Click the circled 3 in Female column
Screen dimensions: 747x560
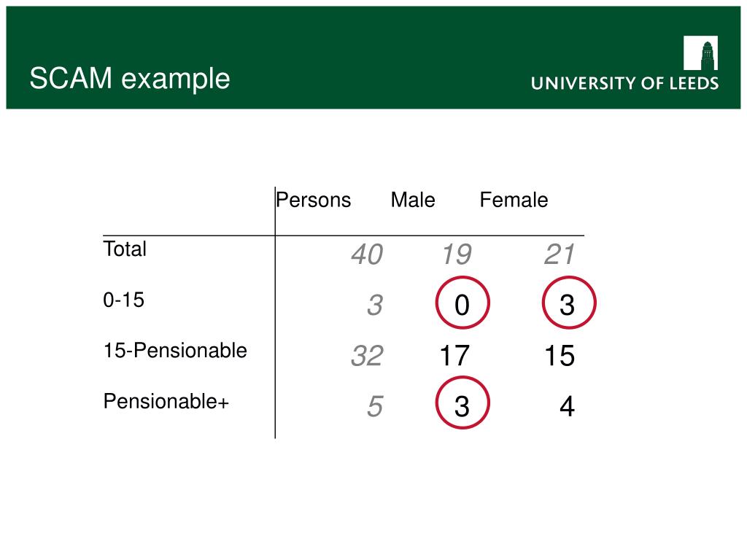[569, 303]
